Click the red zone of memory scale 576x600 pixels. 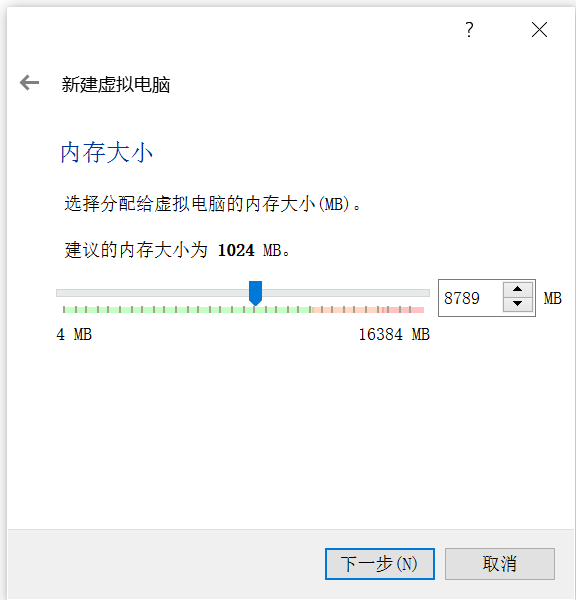403,310
